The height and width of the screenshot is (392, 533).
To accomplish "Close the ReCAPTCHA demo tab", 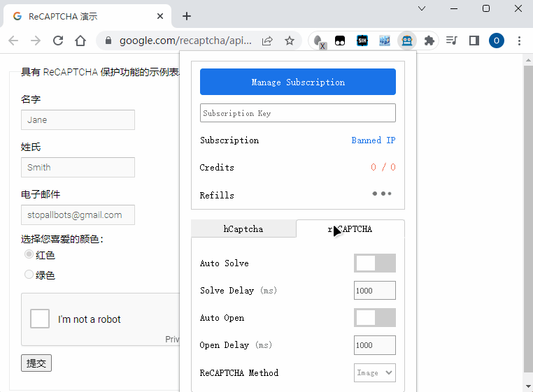I will 160,16.
